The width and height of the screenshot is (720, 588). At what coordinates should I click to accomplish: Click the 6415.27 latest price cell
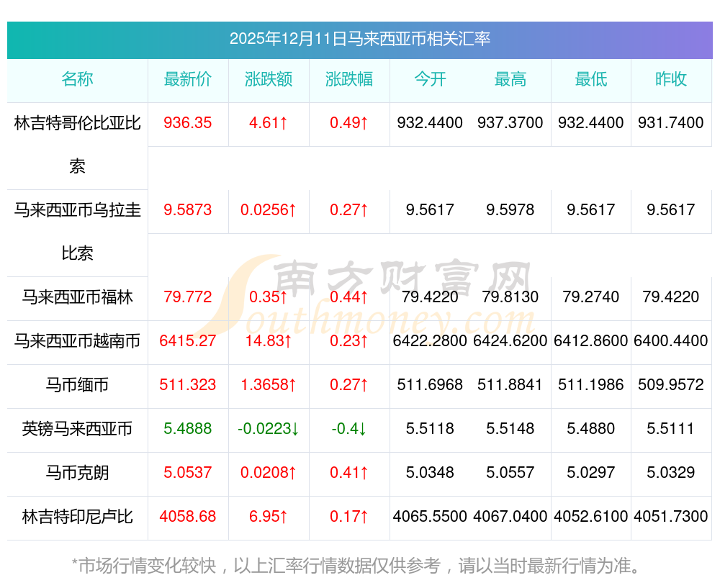click(188, 341)
